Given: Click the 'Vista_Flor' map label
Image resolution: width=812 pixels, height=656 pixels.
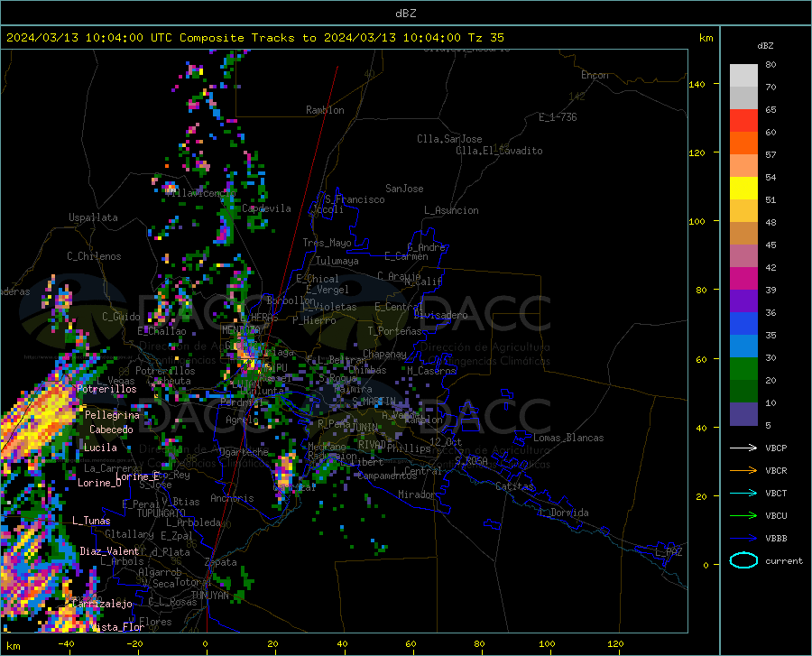Looking at the screenshot, I should point(117,627).
